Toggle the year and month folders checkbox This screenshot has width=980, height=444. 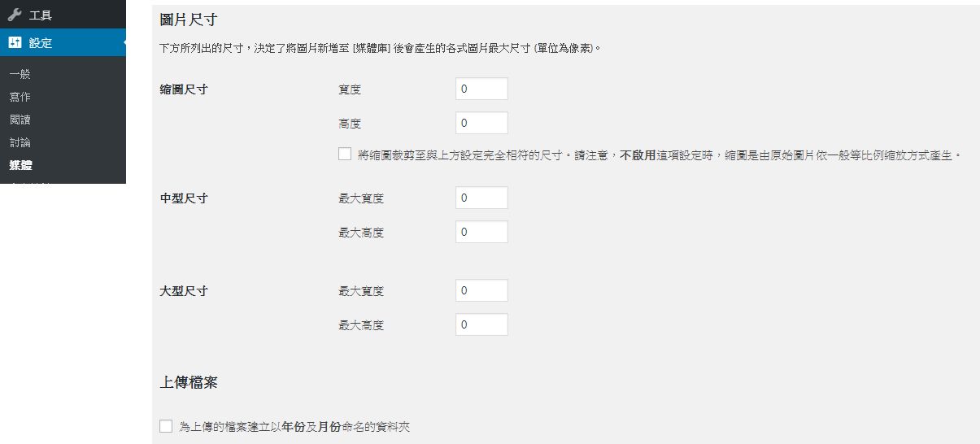(167, 425)
